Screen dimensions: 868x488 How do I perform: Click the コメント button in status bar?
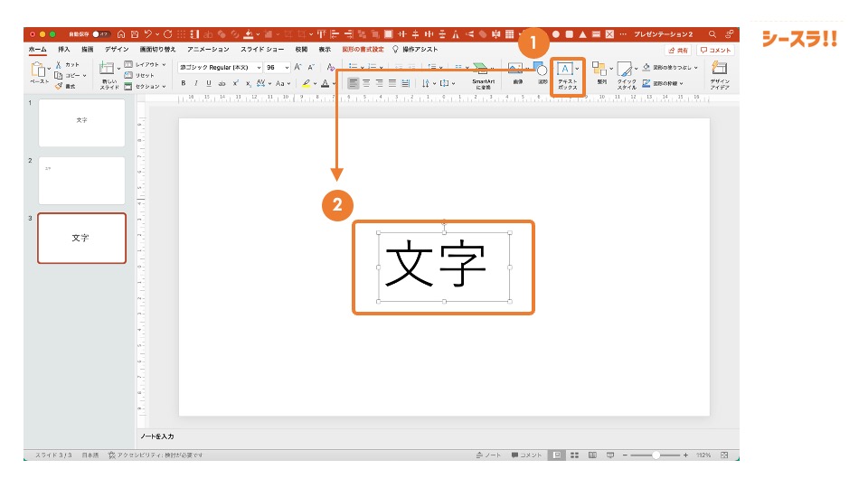click(526, 455)
